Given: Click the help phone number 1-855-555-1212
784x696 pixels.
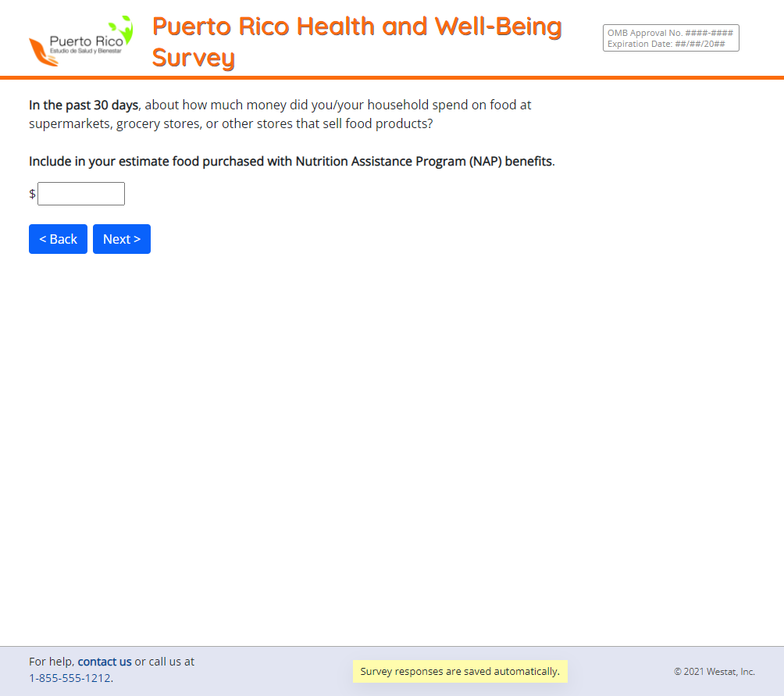Looking at the screenshot, I should 70,678.
